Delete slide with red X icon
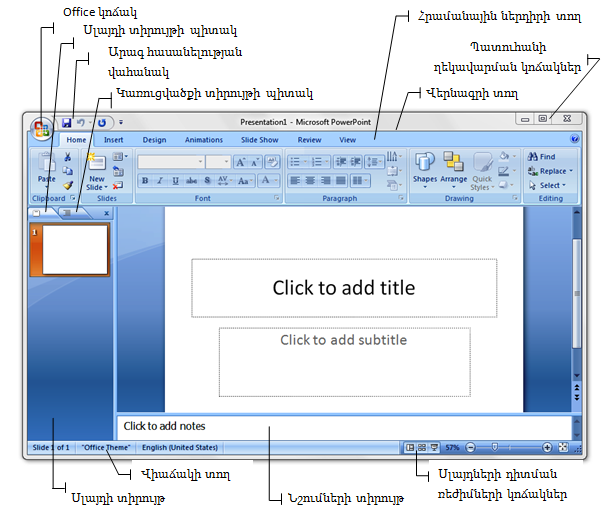Screen dimensions: 609x512 point(118,186)
